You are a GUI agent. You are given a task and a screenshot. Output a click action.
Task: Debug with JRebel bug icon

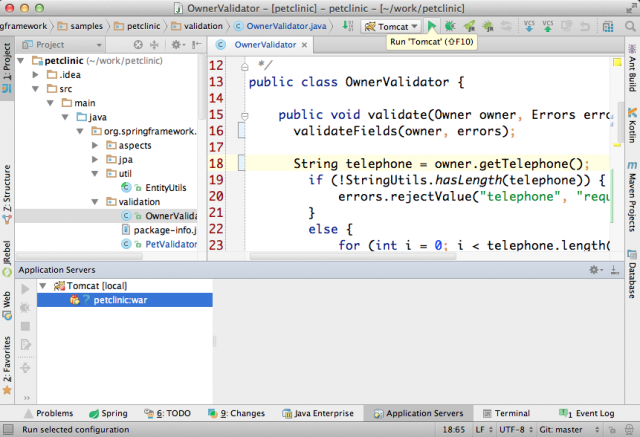coord(488,27)
